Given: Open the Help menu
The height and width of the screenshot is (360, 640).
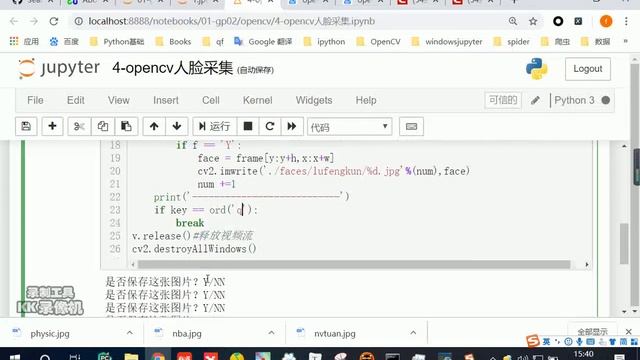Looking at the screenshot, I should coord(366,100).
